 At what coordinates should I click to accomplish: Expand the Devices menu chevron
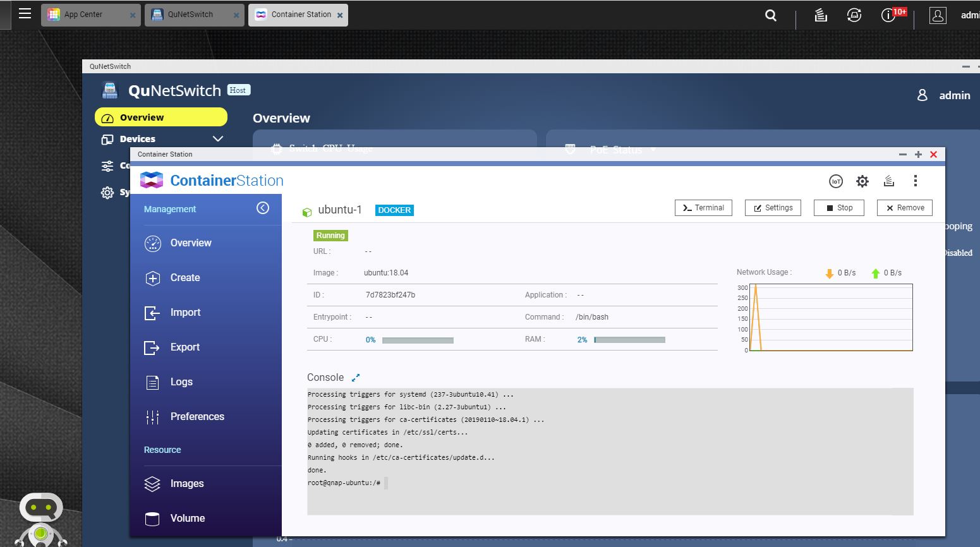tap(218, 139)
